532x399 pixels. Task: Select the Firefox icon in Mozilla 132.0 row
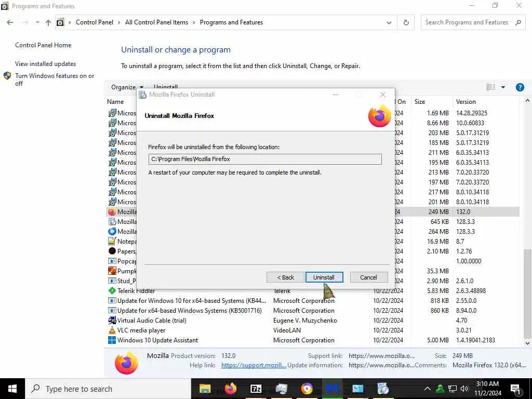[112, 212]
